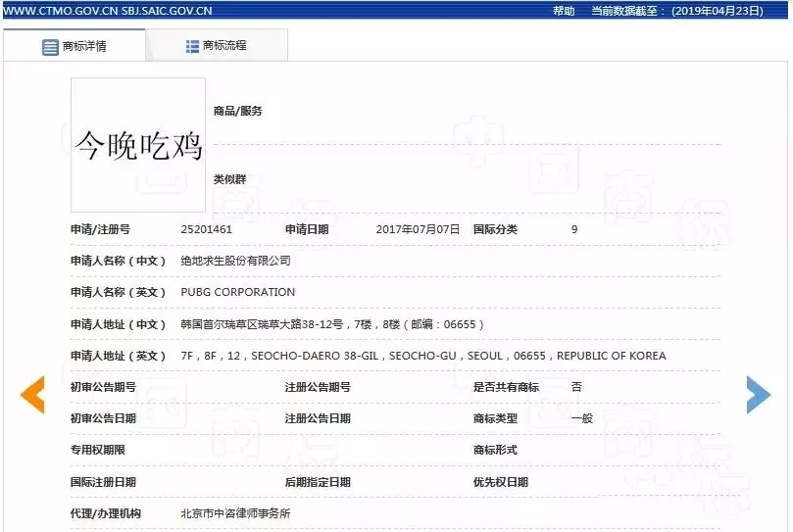Click the 注册公告期号 label
793x532 pixels.
(x=318, y=387)
